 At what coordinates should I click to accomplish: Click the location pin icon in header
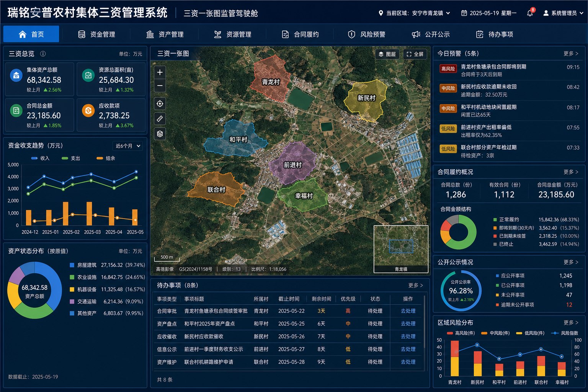click(x=381, y=13)
